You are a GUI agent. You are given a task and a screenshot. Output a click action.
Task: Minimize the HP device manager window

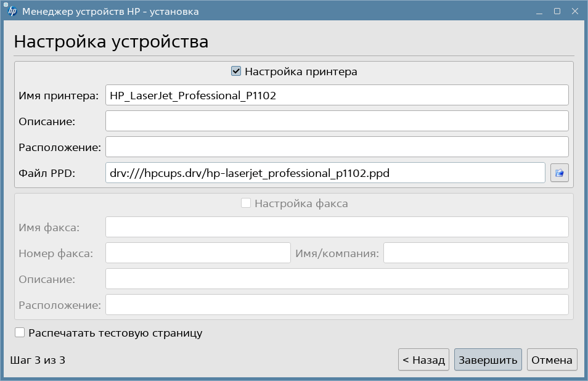coord(541,11)
